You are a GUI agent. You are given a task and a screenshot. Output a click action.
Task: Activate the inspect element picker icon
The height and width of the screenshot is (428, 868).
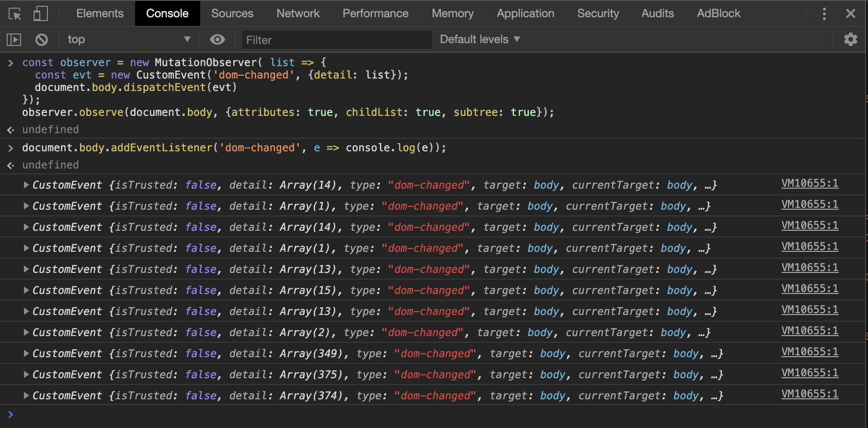click(15, 14)
